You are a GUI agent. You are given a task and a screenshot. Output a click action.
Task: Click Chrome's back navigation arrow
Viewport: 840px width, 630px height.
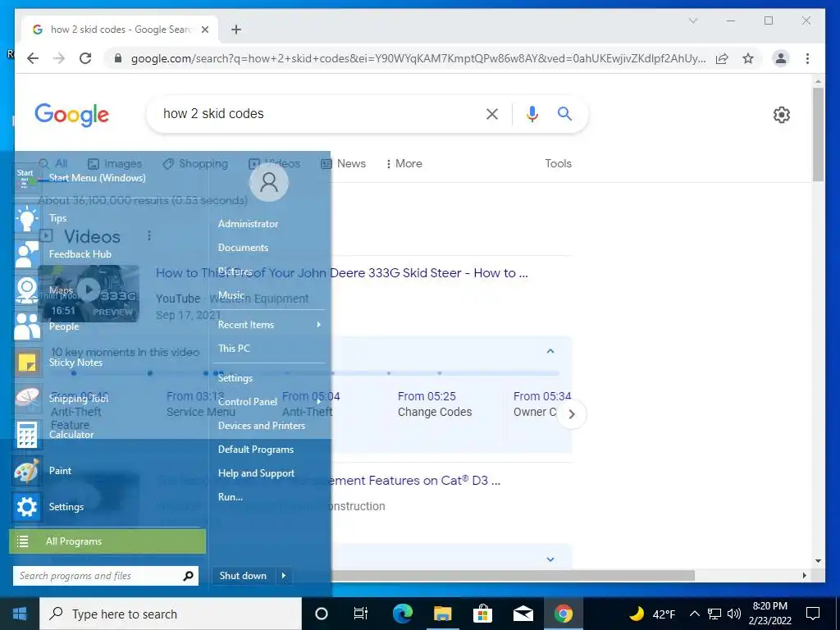coord(33,58)
